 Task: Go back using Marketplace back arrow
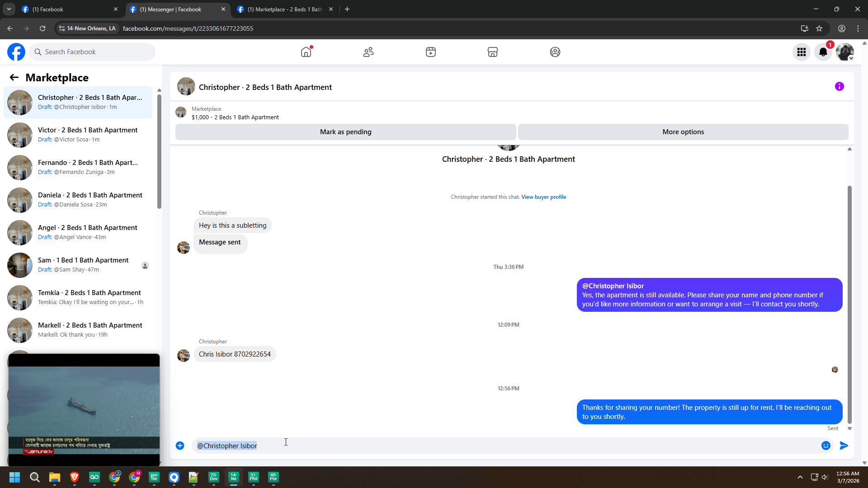pyautogui.click(x=14, y=78)
